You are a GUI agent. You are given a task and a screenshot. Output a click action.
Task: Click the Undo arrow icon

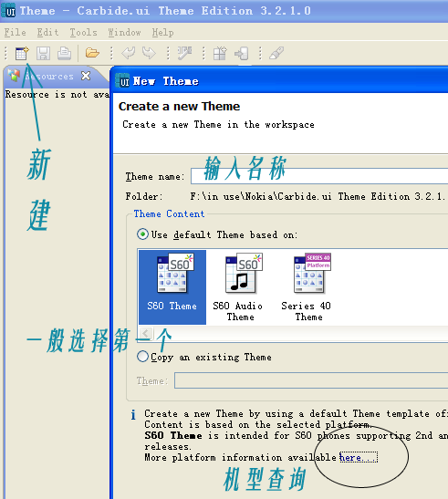click(x=129, y=53)
